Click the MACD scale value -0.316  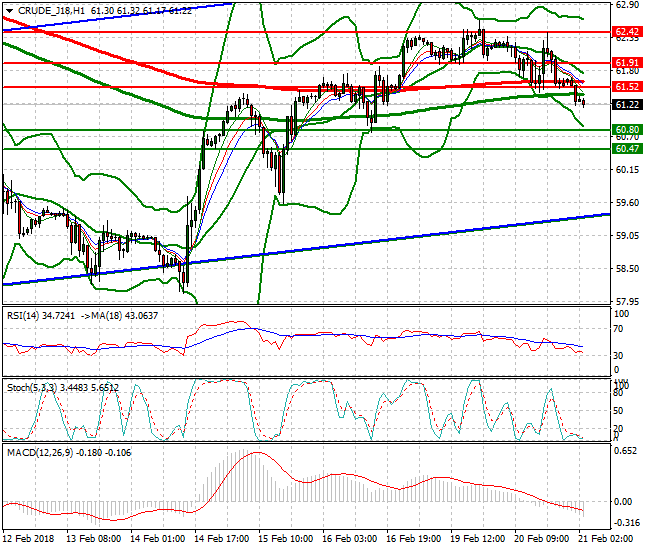point(626,523)
